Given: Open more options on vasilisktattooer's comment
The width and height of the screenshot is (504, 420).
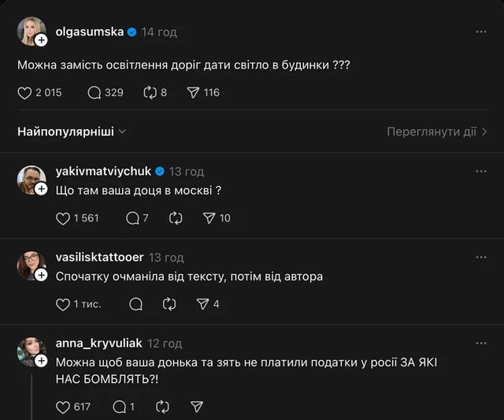Looking at the screenshot, I should pos(481,257).
